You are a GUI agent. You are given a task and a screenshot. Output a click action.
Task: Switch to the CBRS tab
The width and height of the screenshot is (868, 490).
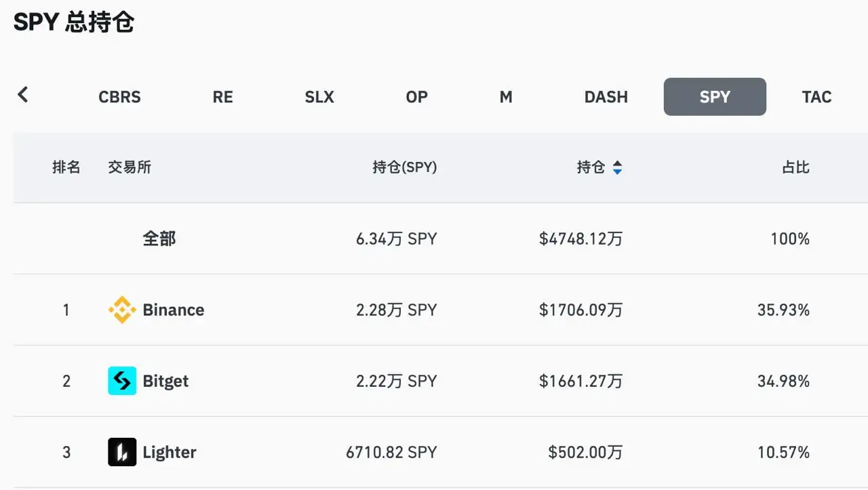pyautogui.click(x=120, y=97)
